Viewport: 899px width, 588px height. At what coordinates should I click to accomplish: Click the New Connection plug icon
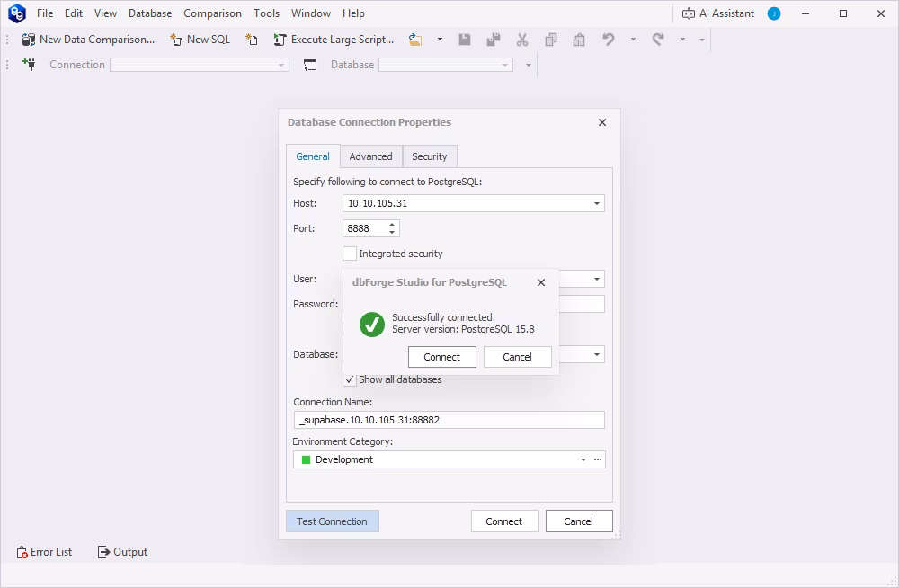pyautogui.click(x=29, y=64)
